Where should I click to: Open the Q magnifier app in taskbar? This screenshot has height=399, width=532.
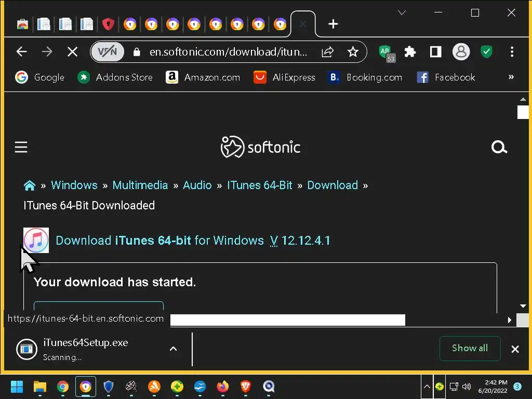[x=269, y=387]
